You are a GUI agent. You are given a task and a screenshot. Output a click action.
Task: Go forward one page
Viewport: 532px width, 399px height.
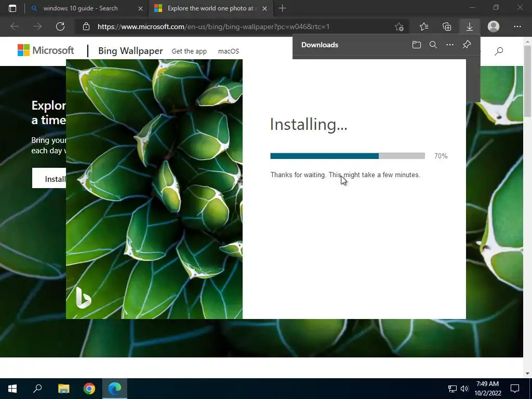37,26
